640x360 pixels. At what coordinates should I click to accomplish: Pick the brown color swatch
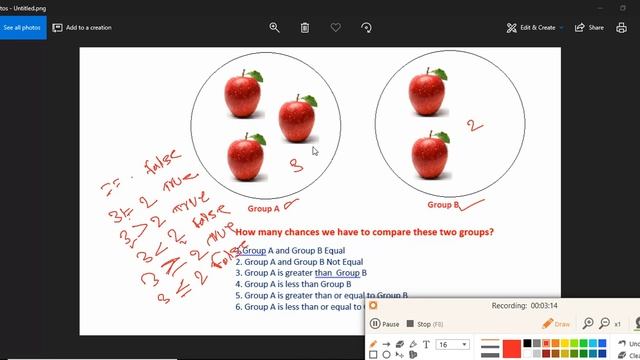point(556,354)
